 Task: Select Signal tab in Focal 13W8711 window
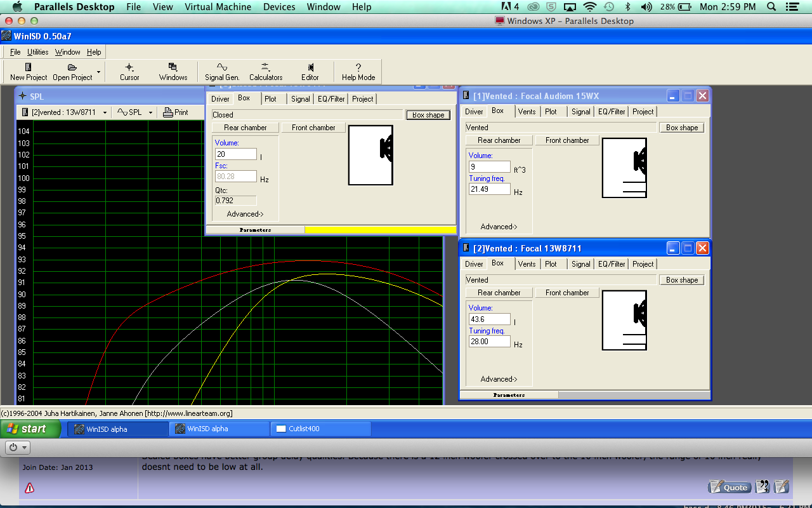coord(580,264)
